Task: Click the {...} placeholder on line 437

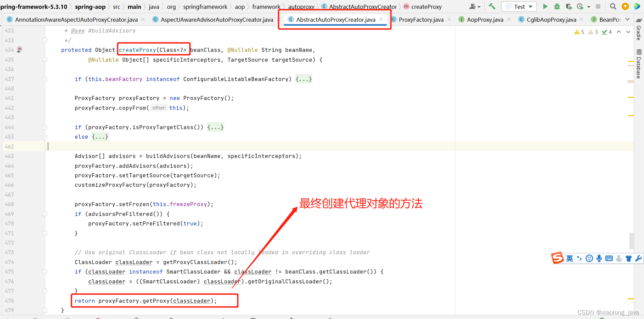Action: click(x=303, y=79)
